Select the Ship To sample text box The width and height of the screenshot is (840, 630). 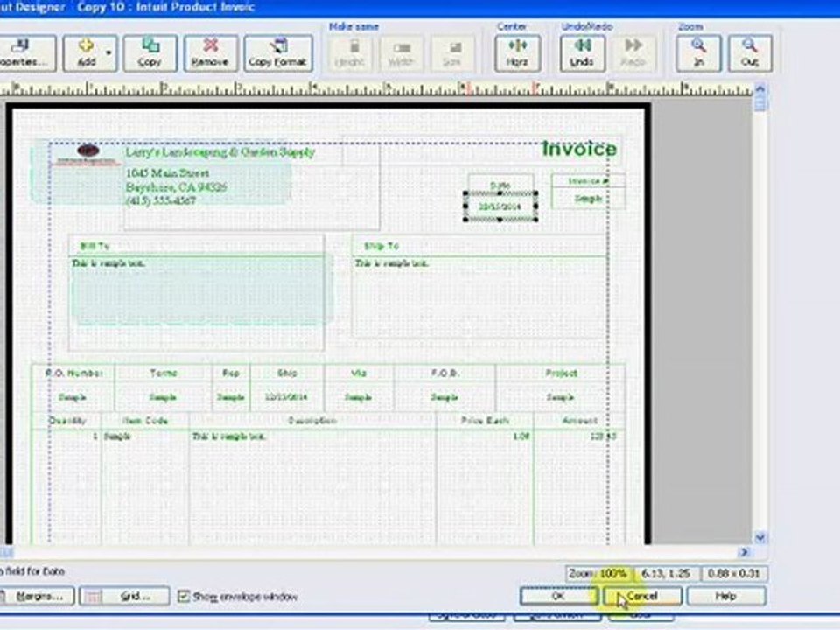pos(480,297)
